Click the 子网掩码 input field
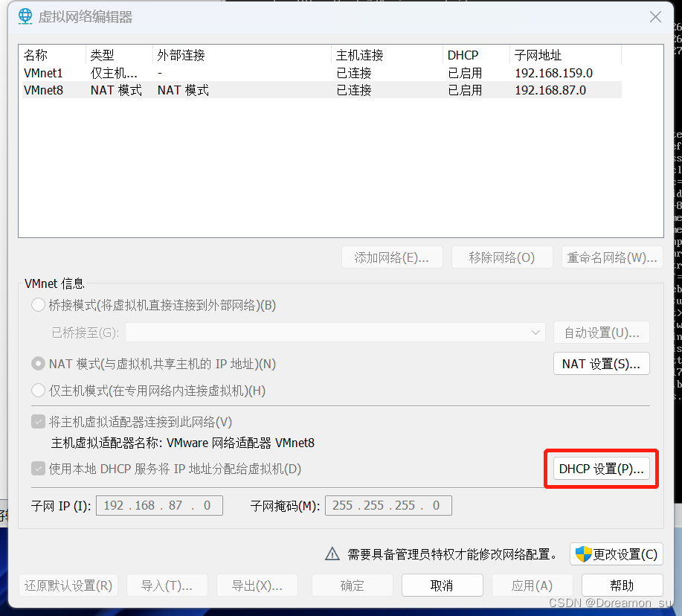Image resolution: width=682 pixels, height=616 pixels. coord(388,505)
